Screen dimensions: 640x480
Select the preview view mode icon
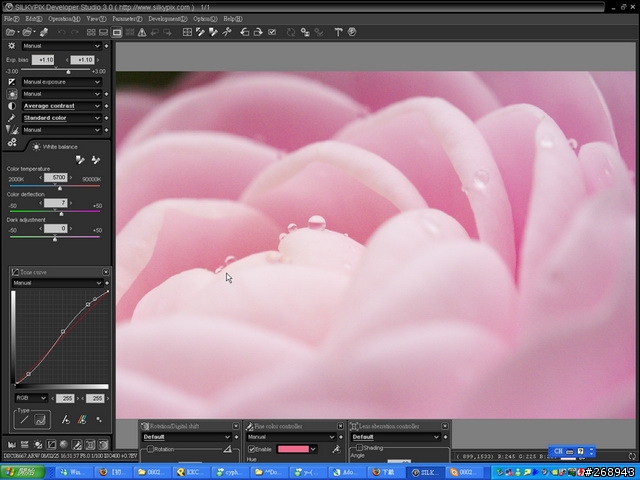click(x=117, y=32)
